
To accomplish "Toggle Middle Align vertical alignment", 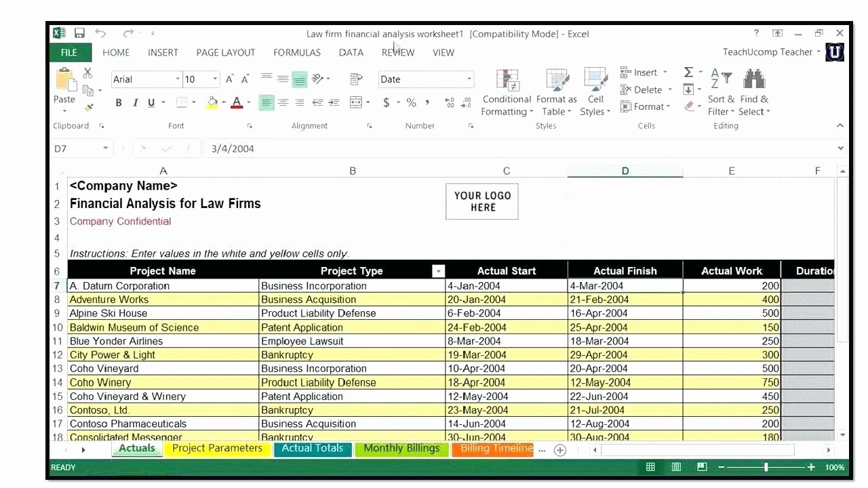I will [283, 79].
